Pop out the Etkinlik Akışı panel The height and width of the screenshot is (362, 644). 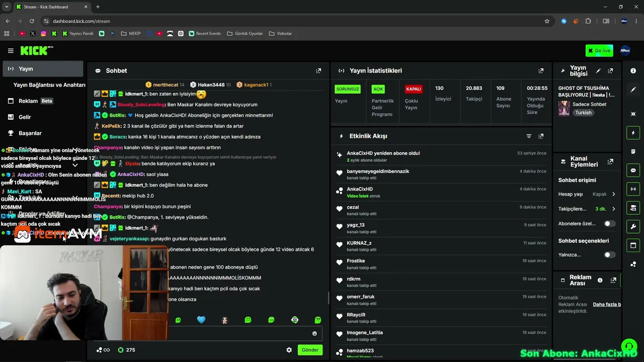click(541, 136)
